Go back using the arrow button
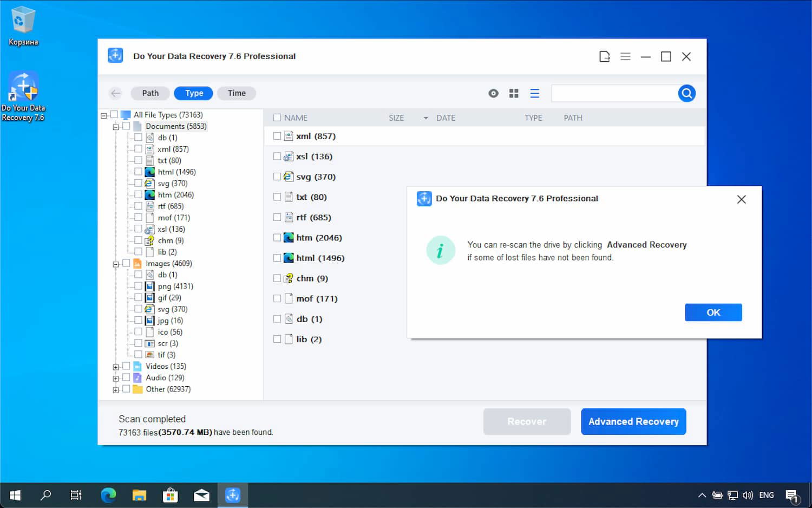Image resolution: width=812 pixels, height=508 pixels. 115,93
